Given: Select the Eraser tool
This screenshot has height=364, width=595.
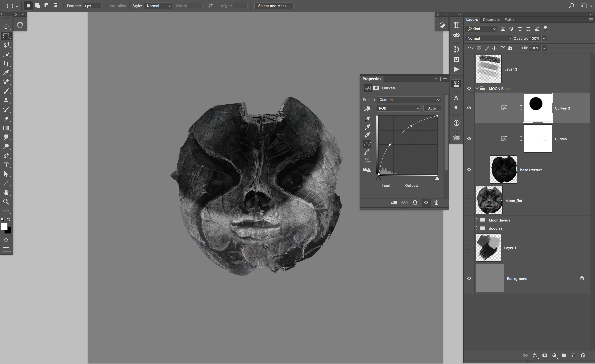Looking at the screenshot, I should 6,119.
